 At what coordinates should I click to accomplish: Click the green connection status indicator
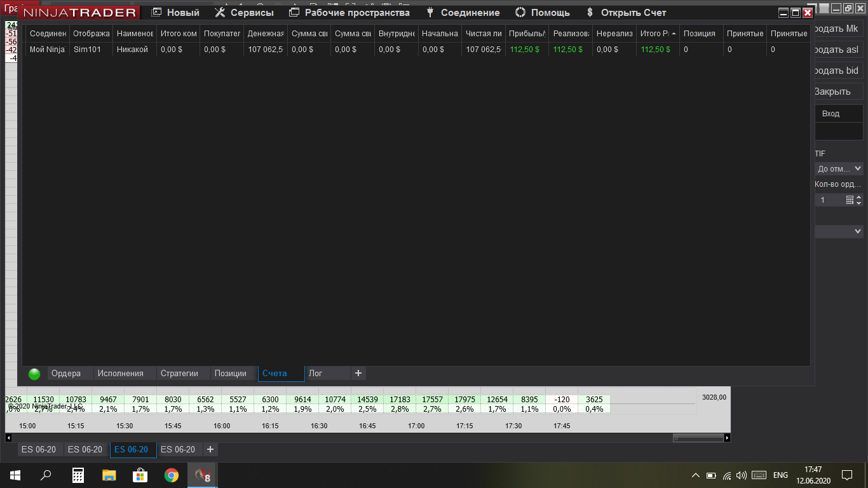pos(34,374)
